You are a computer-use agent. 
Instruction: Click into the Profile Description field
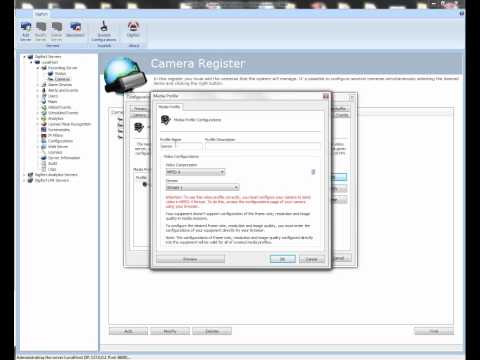click(x=263, y=146)
